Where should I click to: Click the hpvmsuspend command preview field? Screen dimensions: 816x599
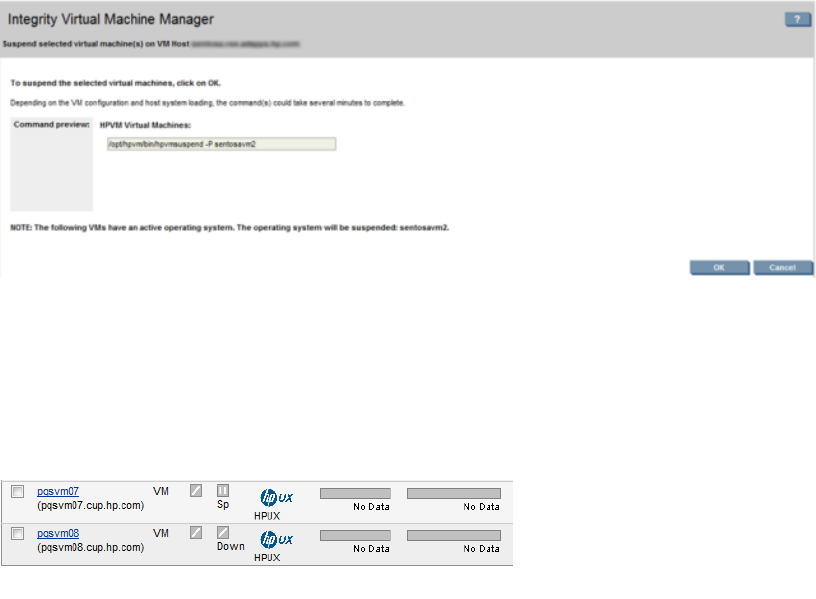click(220, 144)
